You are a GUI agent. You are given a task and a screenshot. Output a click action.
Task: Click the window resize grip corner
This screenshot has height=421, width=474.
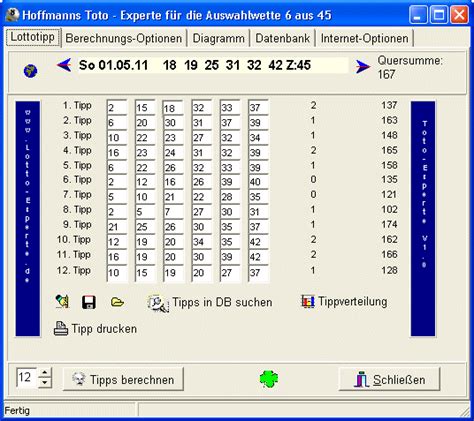[465, 412]
